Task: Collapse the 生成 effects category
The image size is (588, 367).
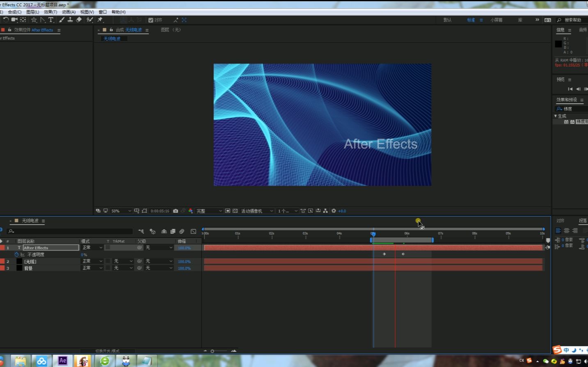Action: coord(556,116)
